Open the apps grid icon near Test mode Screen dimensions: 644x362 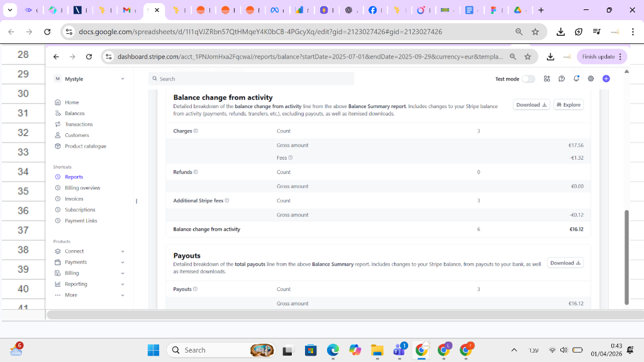coord(547,79)
